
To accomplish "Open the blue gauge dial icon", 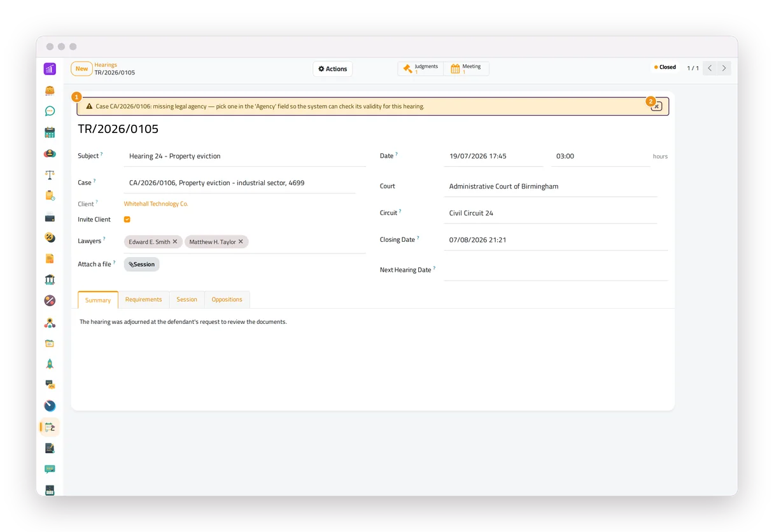I will pyautogui.click(x=50, y=406).
